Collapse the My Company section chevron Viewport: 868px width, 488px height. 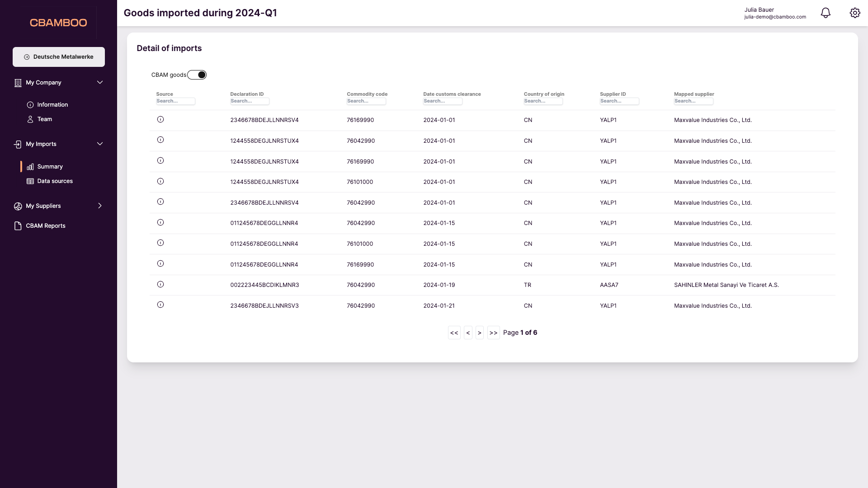(100, 83)
